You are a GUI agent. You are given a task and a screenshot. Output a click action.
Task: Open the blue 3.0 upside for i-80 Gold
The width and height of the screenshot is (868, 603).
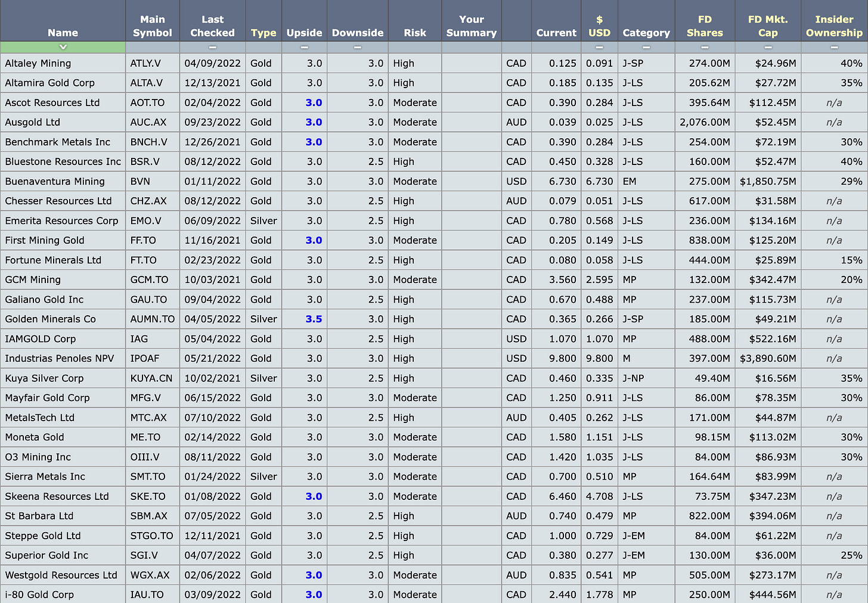pyautogui.click(x=315, y=595)
